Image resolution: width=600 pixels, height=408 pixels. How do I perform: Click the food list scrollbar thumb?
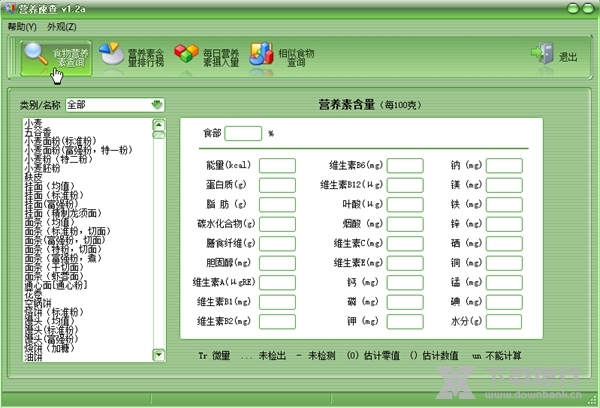click(159, 135)
